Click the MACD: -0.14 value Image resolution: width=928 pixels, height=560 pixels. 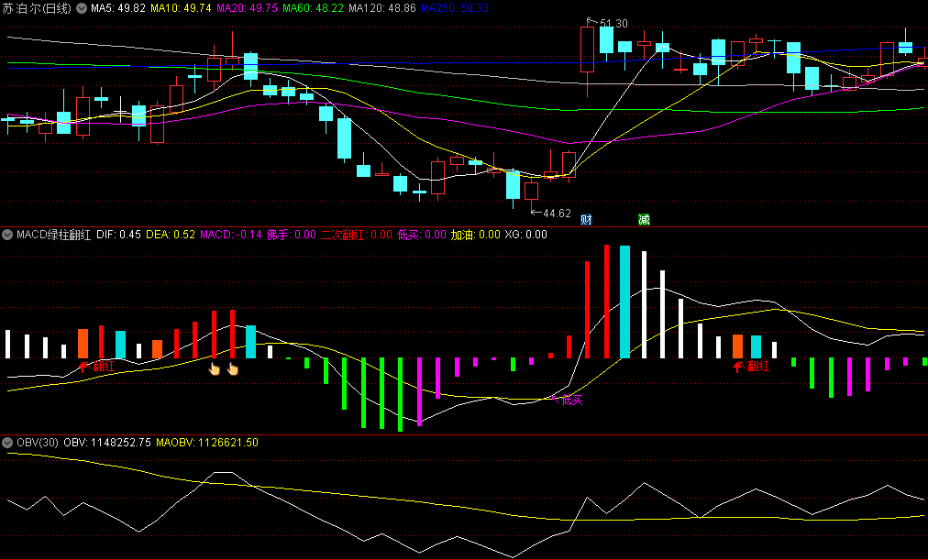[231, 235]
